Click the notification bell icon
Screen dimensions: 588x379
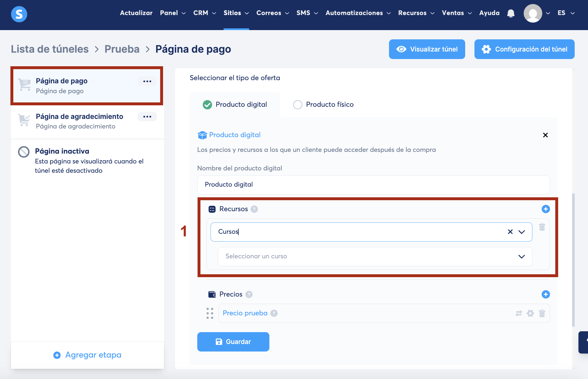pyautogui.click(x=511, y=13)
